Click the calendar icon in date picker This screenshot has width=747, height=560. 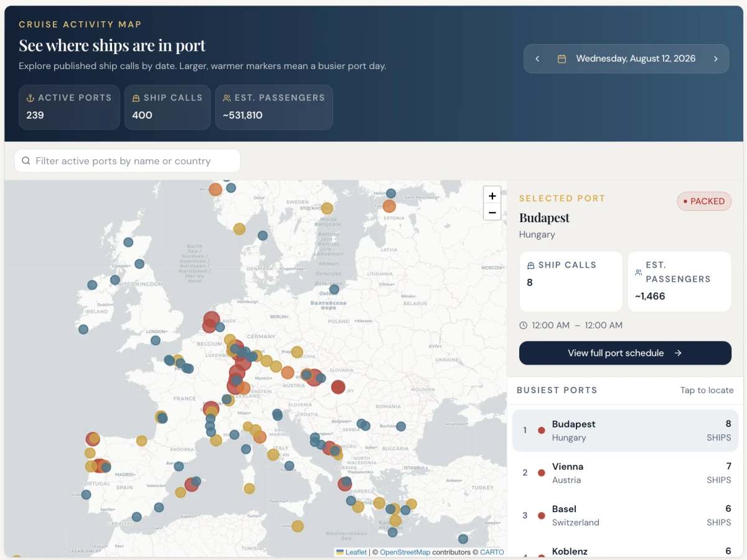pyautogui.click(x=561, y=58)
